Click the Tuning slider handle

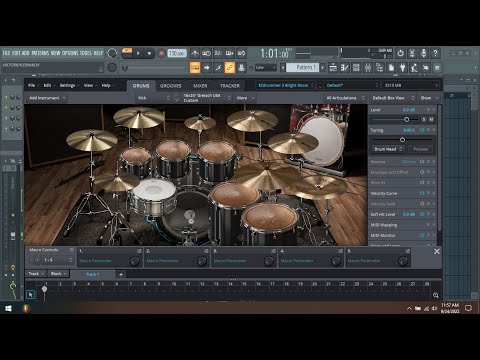[x=402, y=139]
